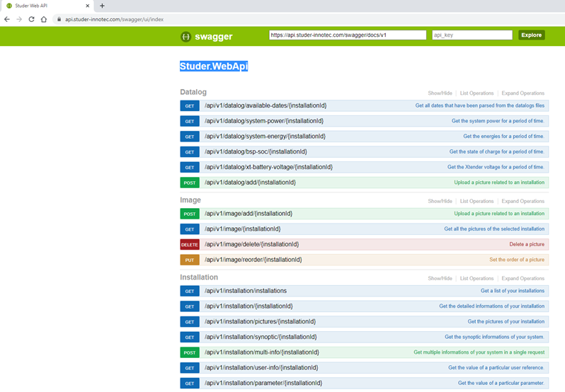Click PUT badge for image reorder
Screen dimensions: 565x392
190,260
